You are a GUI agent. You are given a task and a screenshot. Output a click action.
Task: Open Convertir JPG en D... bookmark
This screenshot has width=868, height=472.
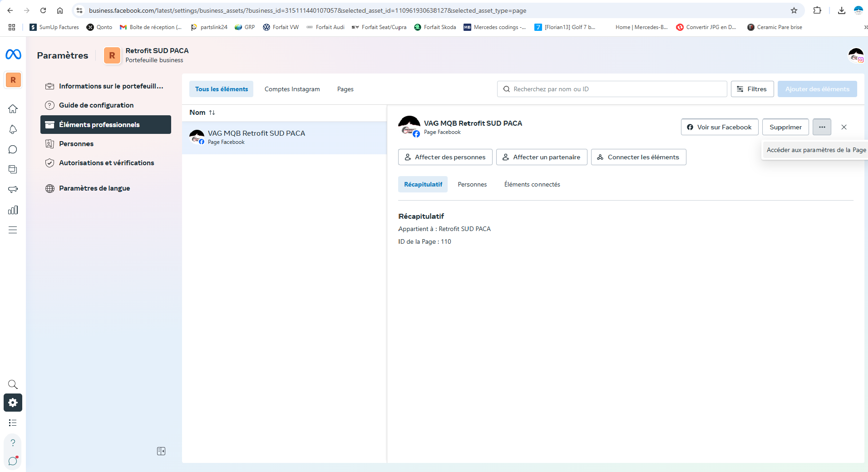pos(706,27)
